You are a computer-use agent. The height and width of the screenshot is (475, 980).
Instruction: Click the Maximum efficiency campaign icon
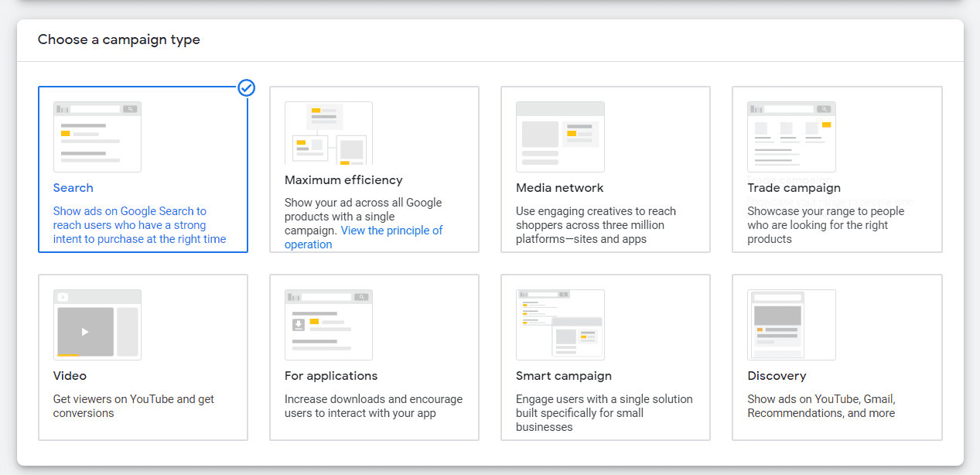click(x=328, y=132)
